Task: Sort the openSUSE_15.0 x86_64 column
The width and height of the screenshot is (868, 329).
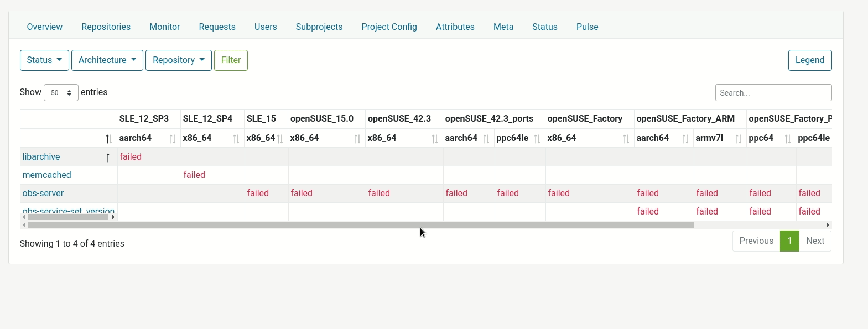Action: [357, 139]
